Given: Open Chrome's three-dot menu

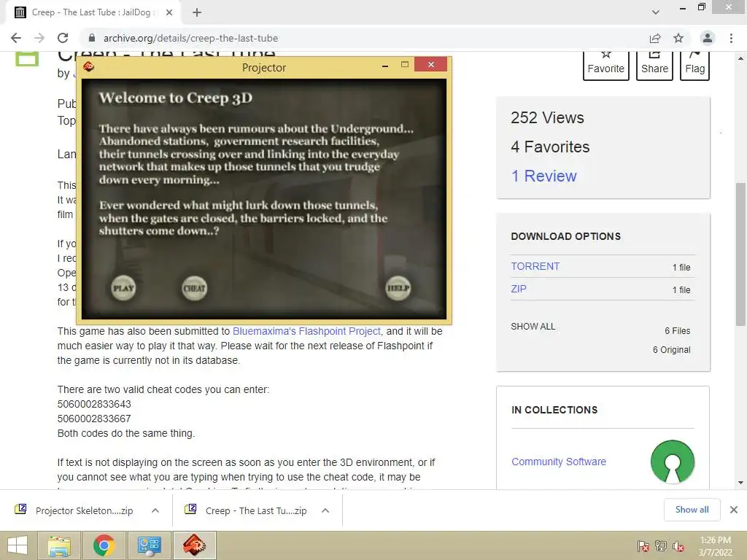Looking at the screenshot, I should (731, 38).
